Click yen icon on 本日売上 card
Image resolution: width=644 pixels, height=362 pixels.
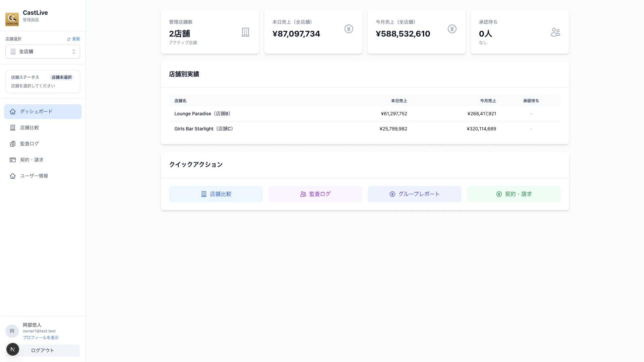349,29
